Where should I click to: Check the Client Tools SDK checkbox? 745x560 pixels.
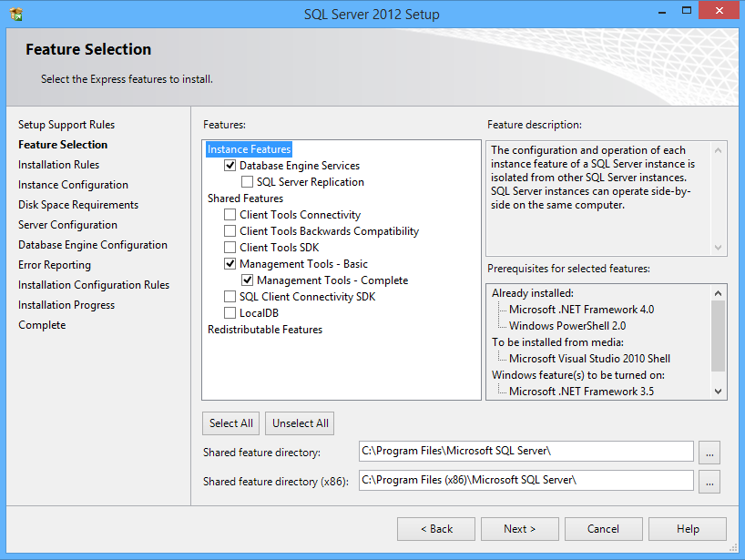click(x=230, y=248)
